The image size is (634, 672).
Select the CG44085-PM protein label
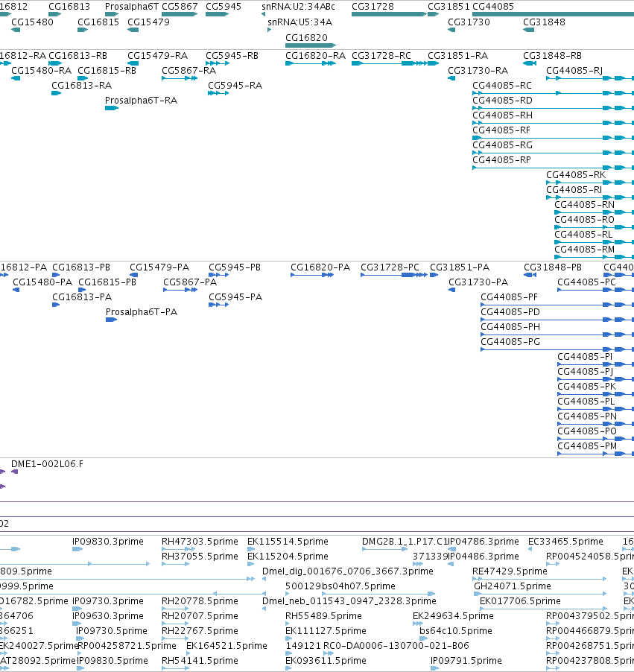pyautogui.click(x=587, y=446)
